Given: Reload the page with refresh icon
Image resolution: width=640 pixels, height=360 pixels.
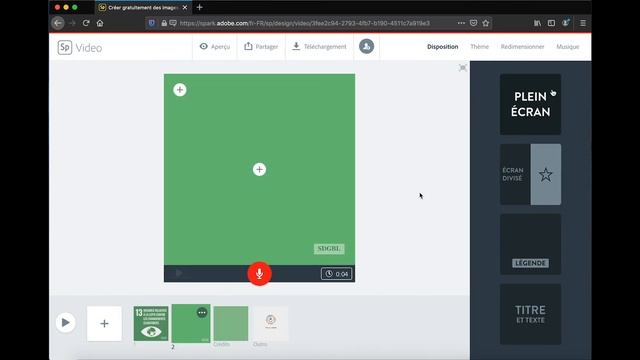Looking at the screenshot, I should click(86, 23).
